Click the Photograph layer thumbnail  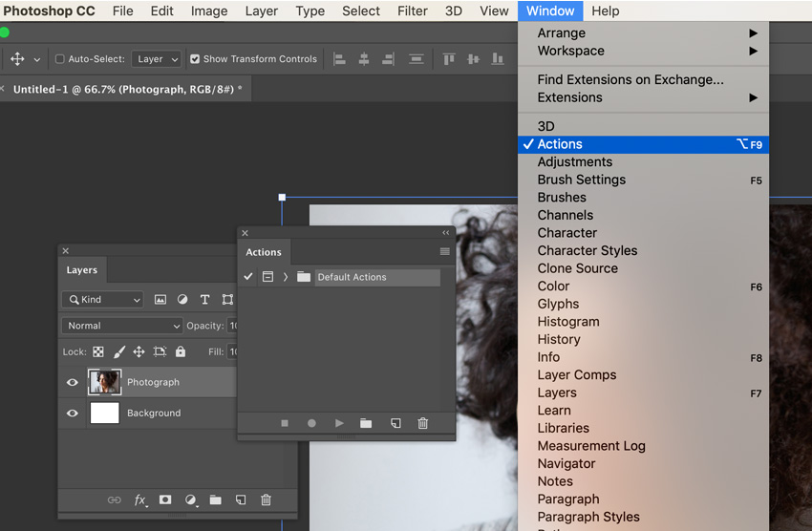[x=105, y=382]
